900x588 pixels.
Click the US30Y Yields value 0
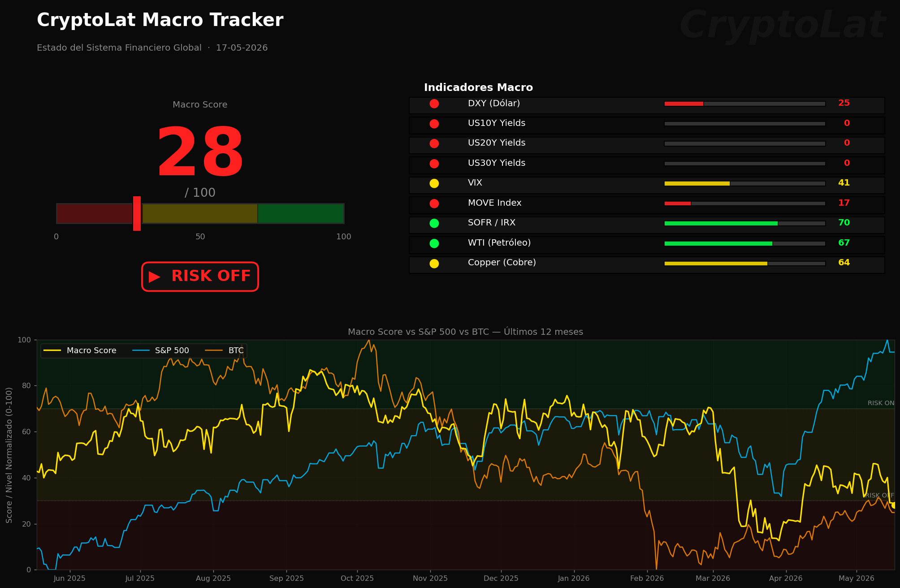847,163
